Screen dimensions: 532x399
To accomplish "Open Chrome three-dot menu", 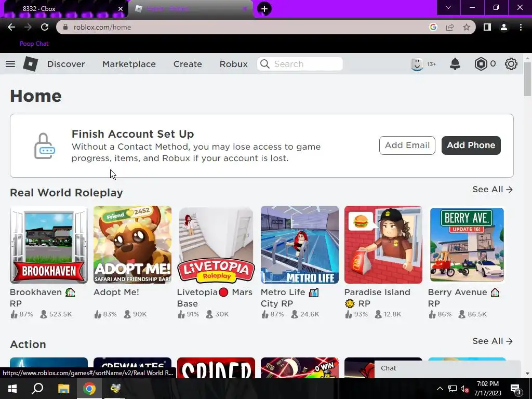I will click(521, 27).
